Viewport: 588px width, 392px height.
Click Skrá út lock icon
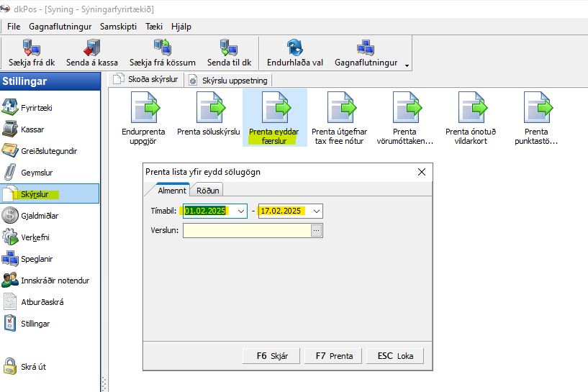click(x=10, y=366)
